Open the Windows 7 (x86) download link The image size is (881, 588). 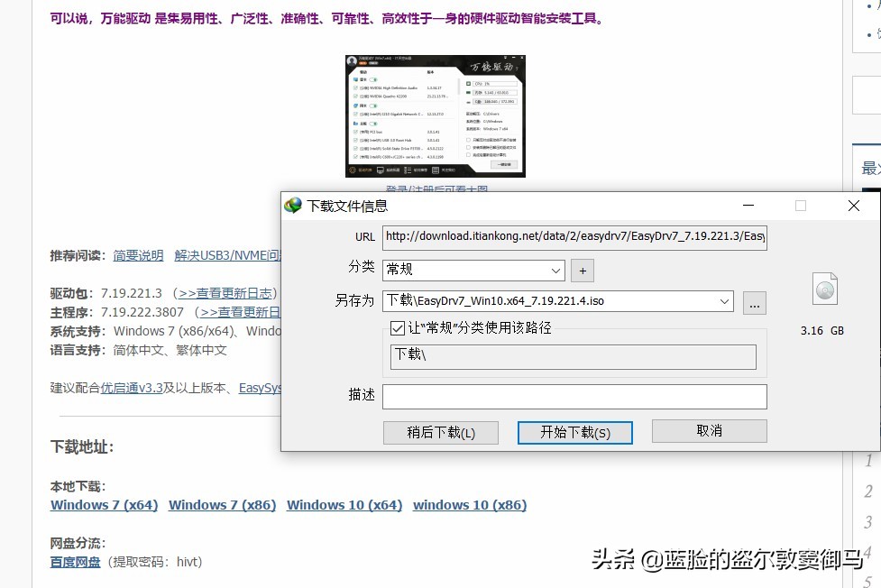tap(222, 505)
